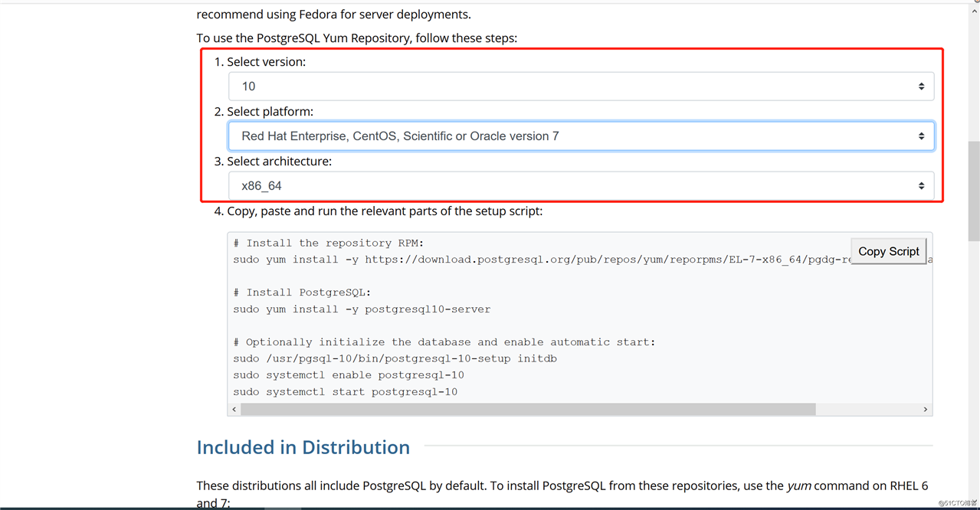
Task: Click the '# Install the repository RPM:' comment
Action: 329,243
